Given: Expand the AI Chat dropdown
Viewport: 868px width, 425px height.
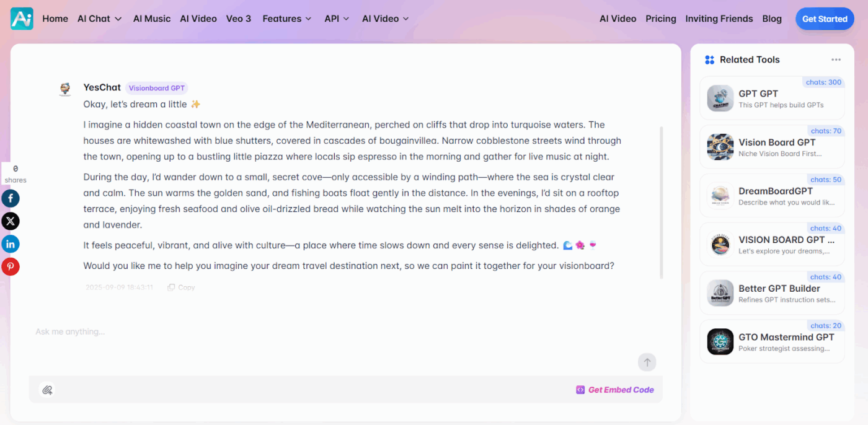Looking at the screenshot, I should click(99, 19).
